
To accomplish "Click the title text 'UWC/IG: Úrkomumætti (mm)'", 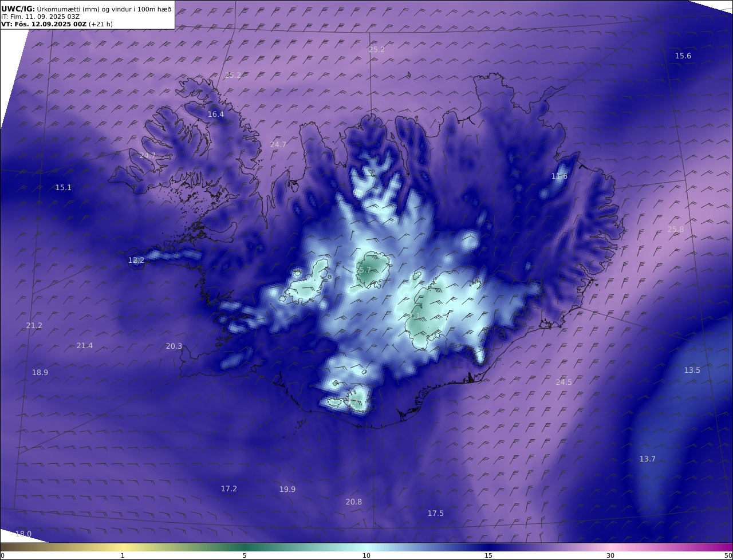I will coord(50,9).
